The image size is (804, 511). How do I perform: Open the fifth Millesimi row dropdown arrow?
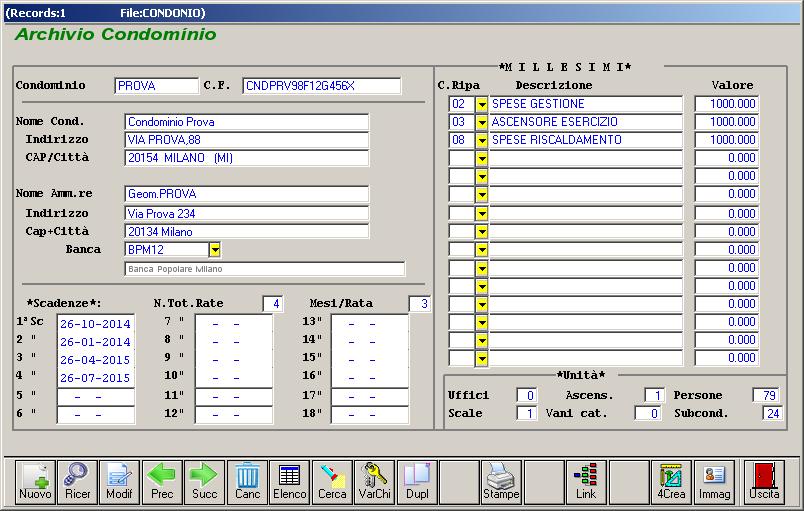[x=481, y=176]
